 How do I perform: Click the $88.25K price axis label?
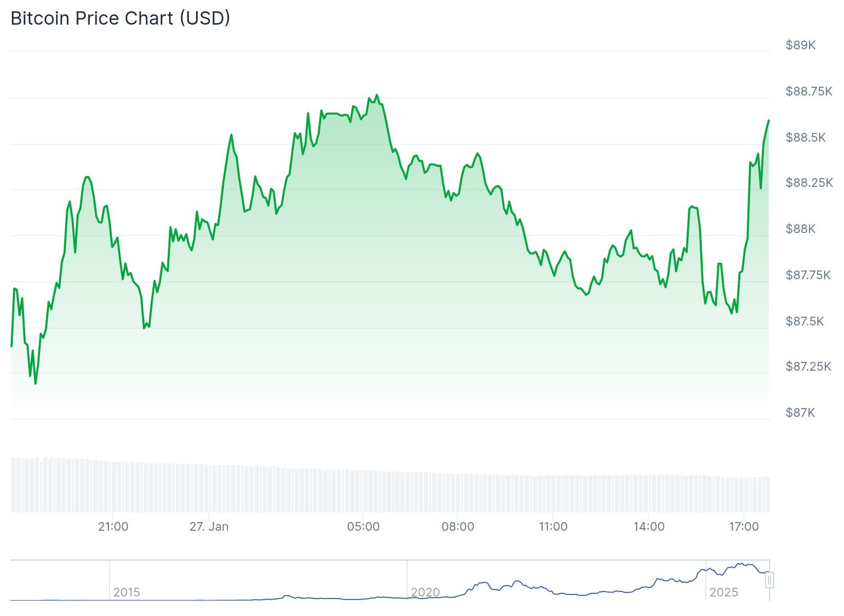[809, 183]
